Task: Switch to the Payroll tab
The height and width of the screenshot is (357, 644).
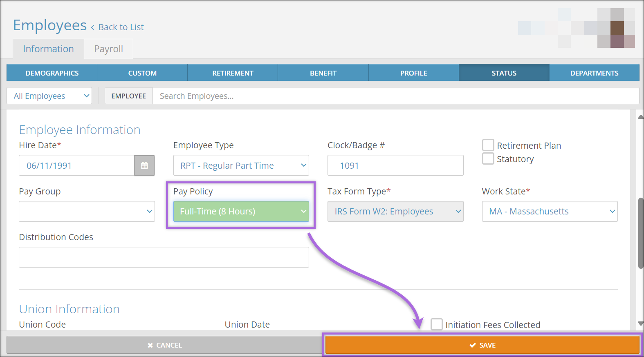Action: 108,49
